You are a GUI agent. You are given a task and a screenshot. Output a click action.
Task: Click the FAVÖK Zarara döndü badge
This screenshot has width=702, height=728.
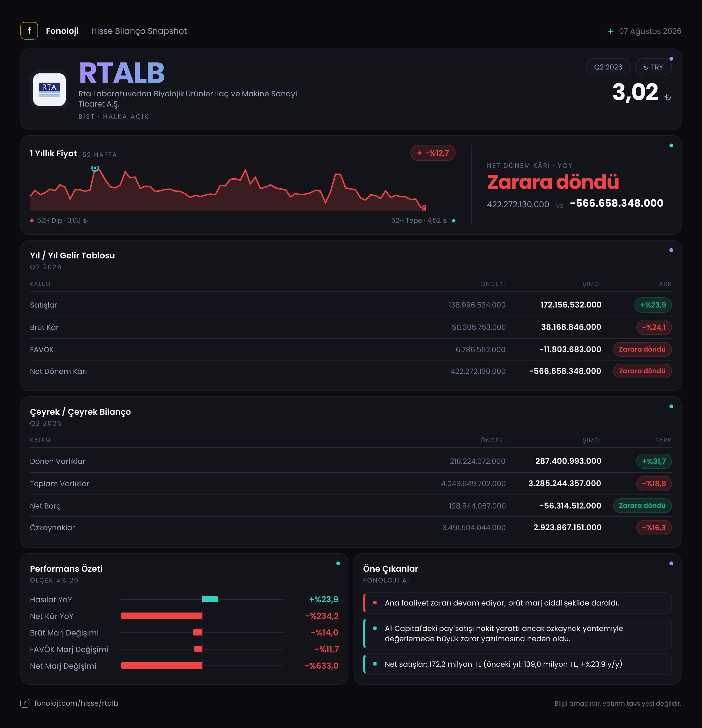(x=642, y=350)
